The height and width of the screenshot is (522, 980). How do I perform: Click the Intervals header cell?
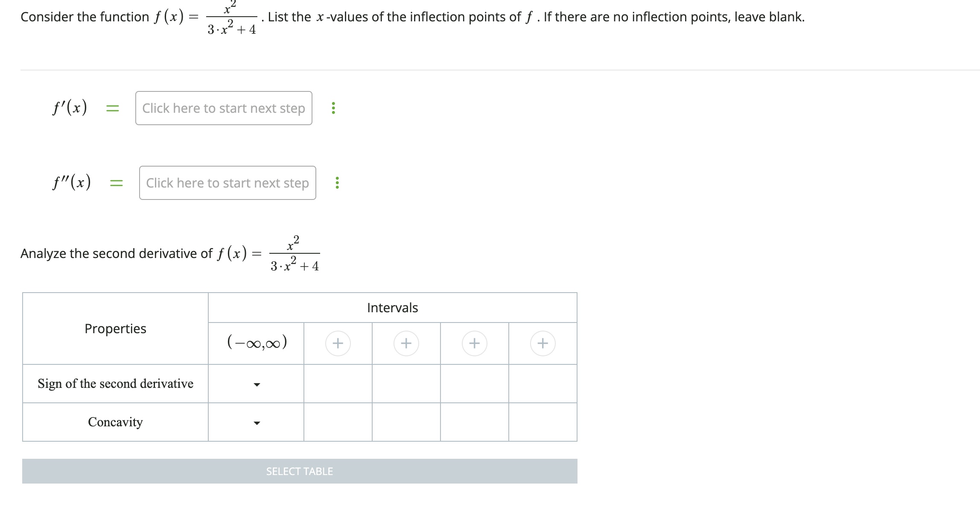(392, 308)
